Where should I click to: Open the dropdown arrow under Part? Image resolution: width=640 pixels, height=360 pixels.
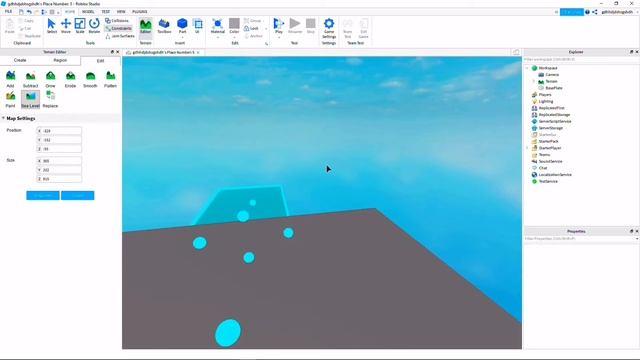(x=182, y=37)
